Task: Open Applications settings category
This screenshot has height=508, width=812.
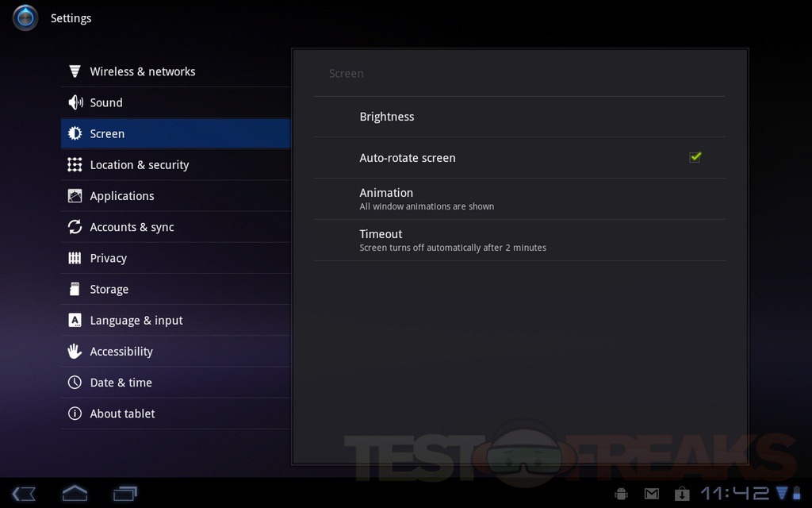Action: [x=122, y=196]
